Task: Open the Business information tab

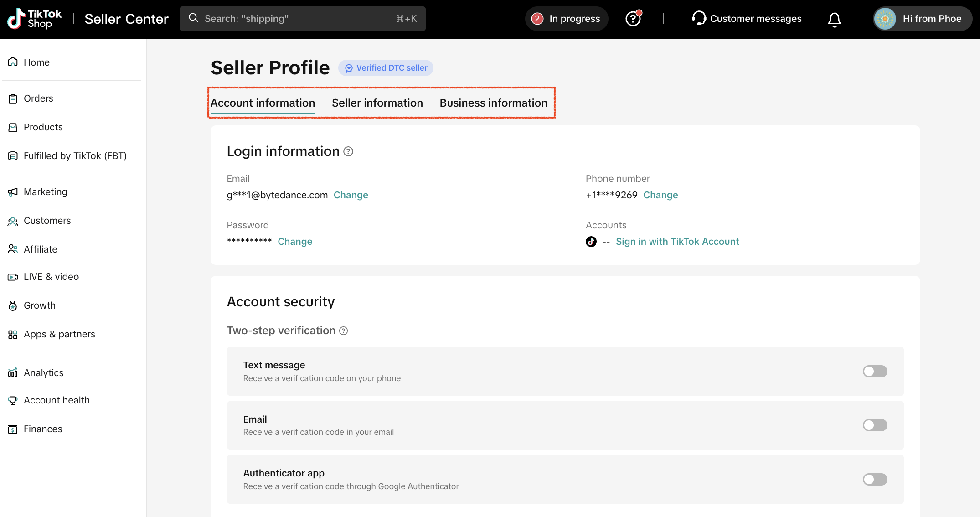Action: 493,103
